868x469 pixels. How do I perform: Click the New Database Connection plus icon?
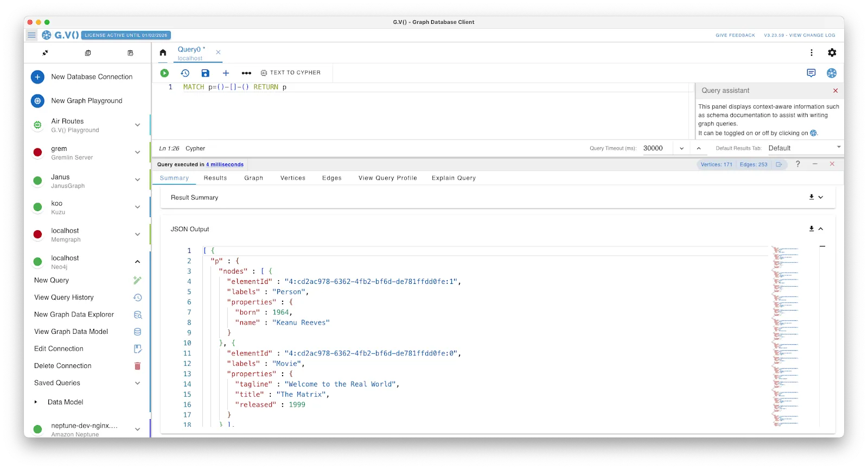(37, 77)
